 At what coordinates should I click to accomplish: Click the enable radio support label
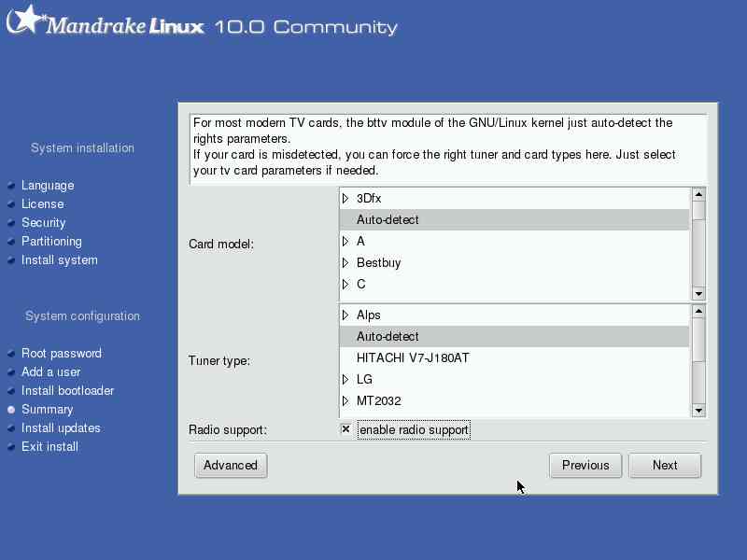point(414,429)
